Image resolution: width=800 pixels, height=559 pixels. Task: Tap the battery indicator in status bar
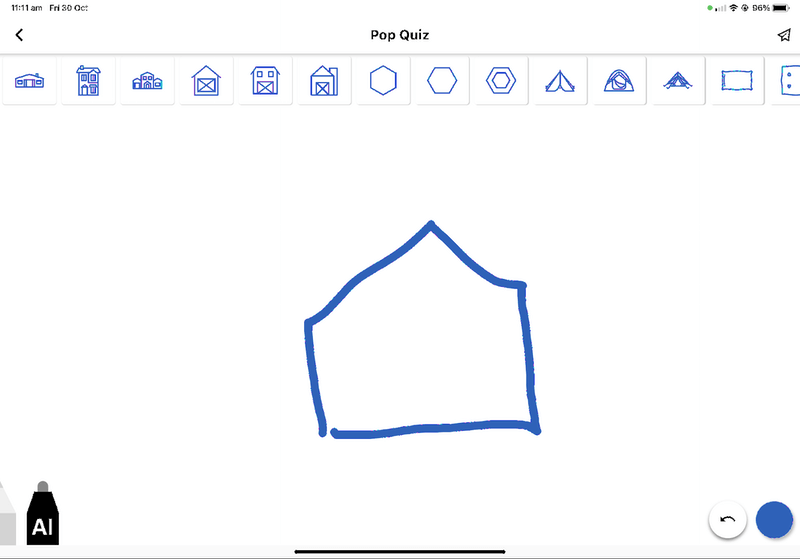tap(781, 8)
